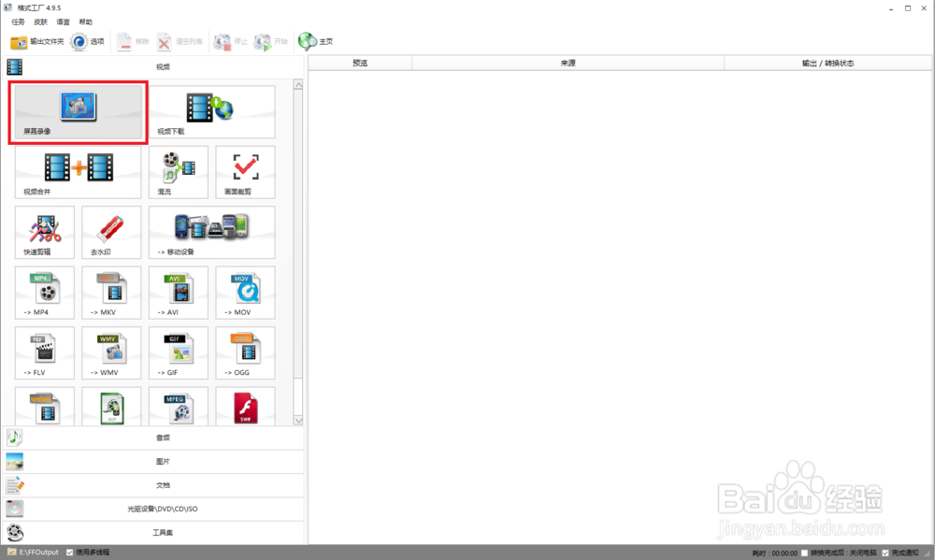Screen dimensions: 935x560
Task: Open the 快速剪辑 quick clip tool
Action: click(45, 233)
